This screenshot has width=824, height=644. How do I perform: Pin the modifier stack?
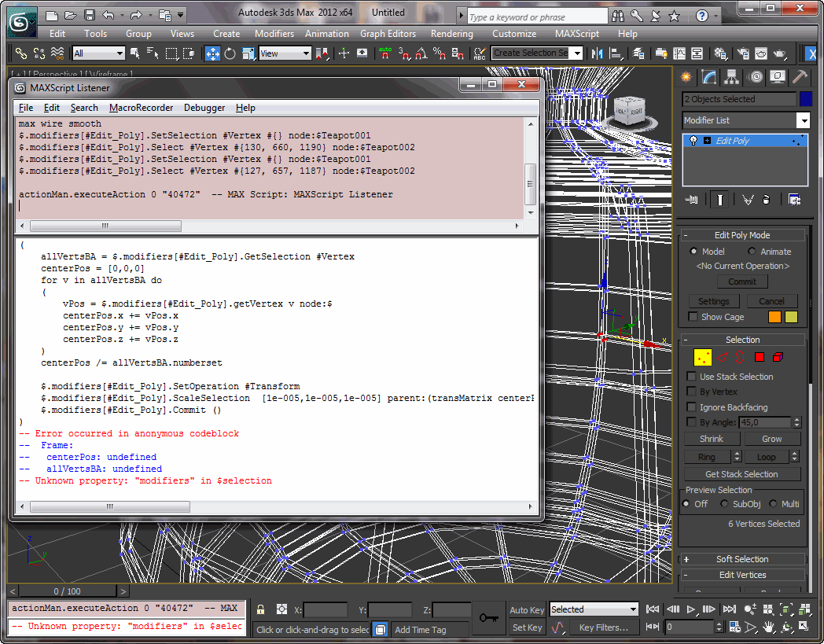[x=690, y=200]
